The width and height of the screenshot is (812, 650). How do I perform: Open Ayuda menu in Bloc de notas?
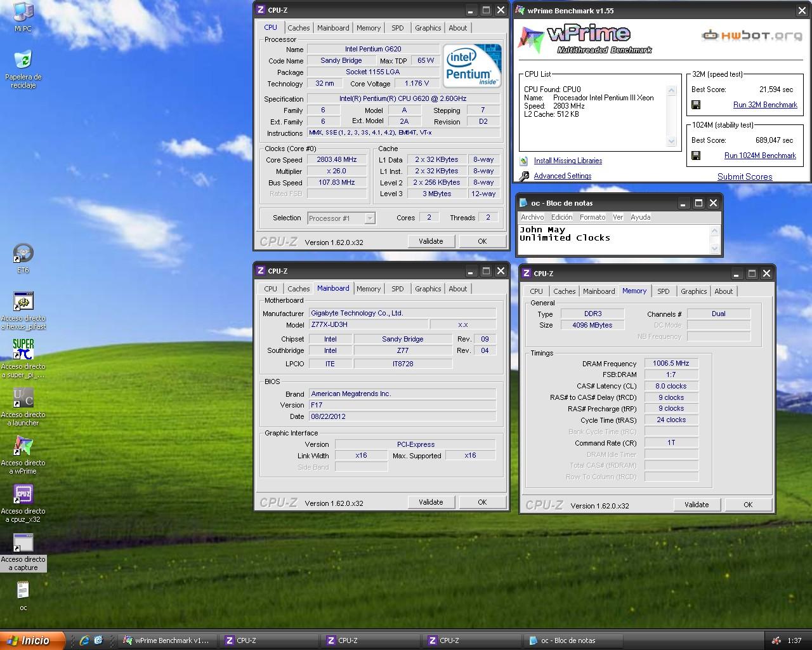640,217
